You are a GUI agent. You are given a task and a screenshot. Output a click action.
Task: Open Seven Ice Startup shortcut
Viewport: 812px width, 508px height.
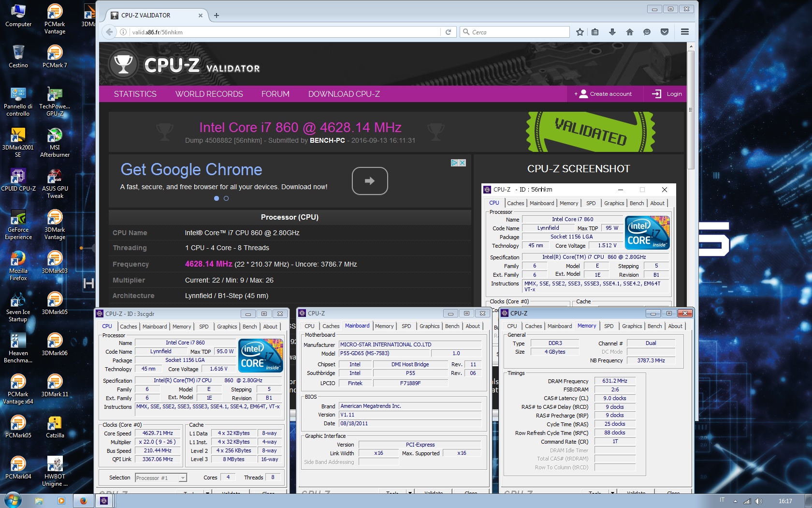tap(18, 307)
